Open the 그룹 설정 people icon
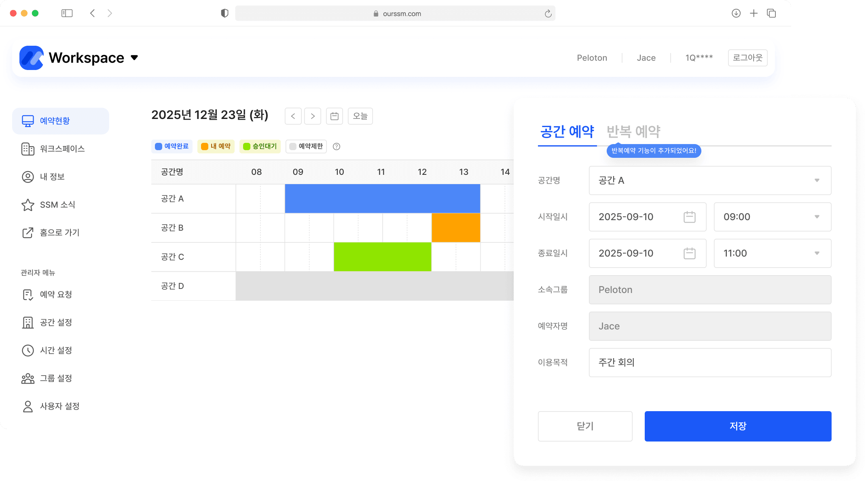868x484 pixels. coord(28,378)
